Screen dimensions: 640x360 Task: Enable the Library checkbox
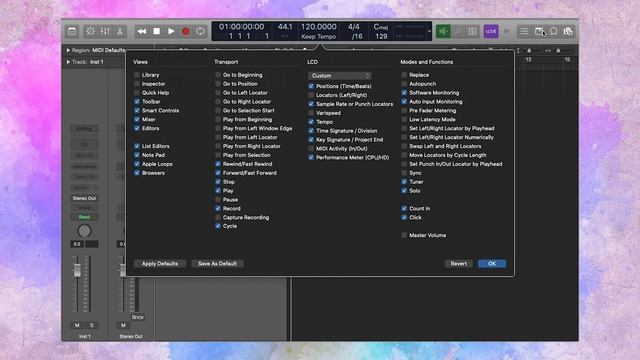pos(137,75)
